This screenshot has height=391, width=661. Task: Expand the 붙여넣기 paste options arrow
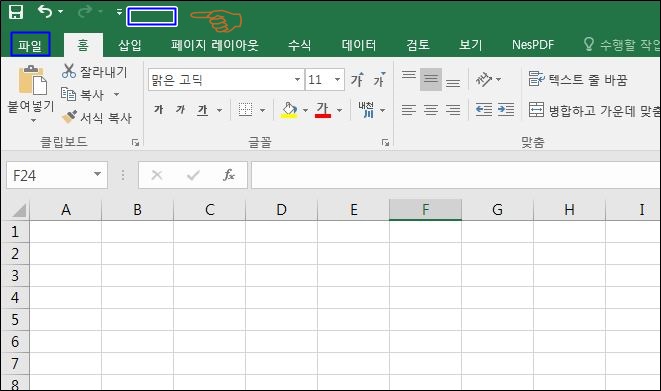coord(33,121)
